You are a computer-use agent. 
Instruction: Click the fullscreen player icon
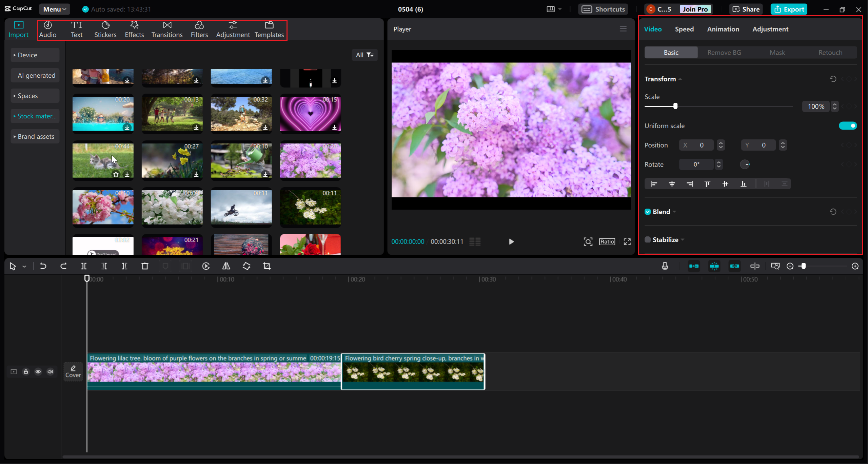(627, 241)
